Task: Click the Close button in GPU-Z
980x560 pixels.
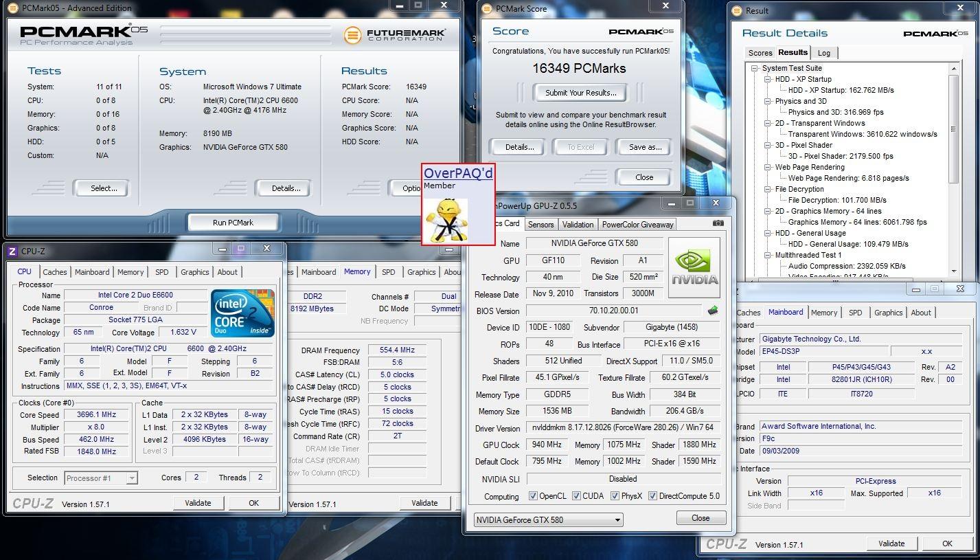Action: (x=700, y=518)
